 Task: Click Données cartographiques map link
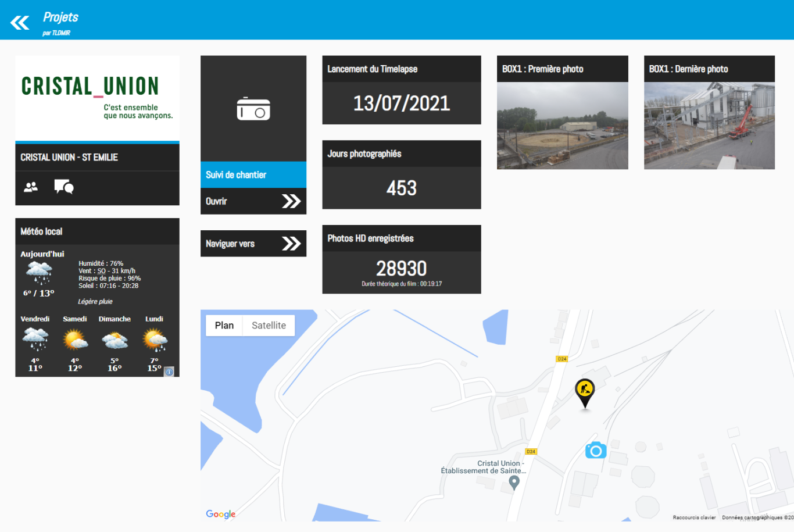coord(757,517)
